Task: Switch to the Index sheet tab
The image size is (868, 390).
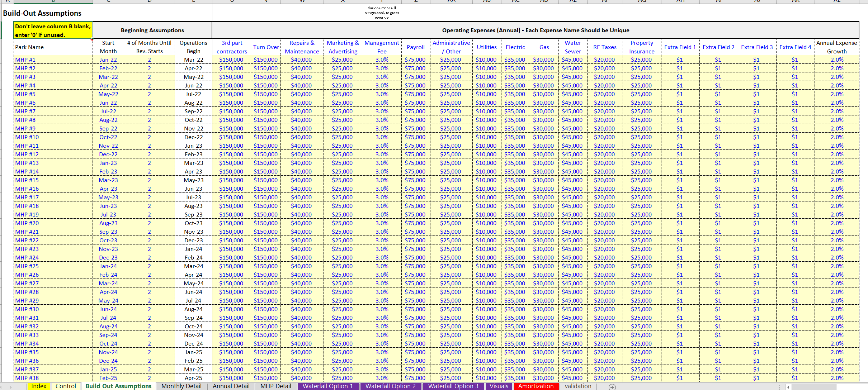Action: (39, 386)
